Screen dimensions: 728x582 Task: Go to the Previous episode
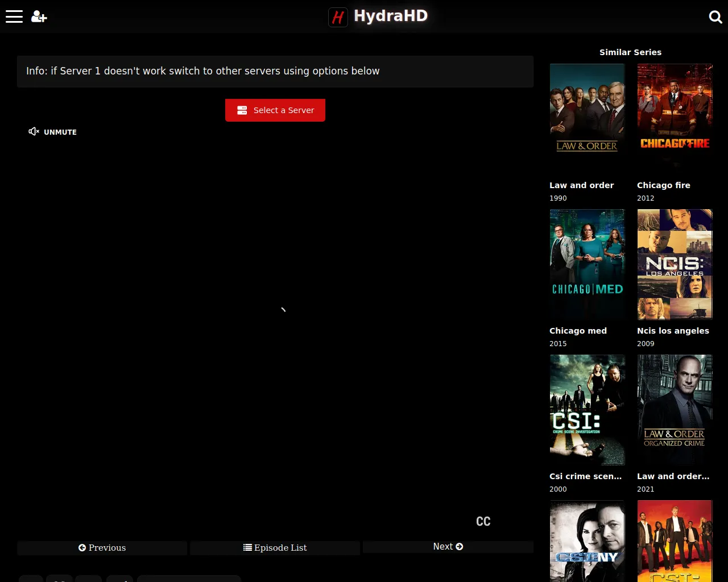(x=102, y=548)
